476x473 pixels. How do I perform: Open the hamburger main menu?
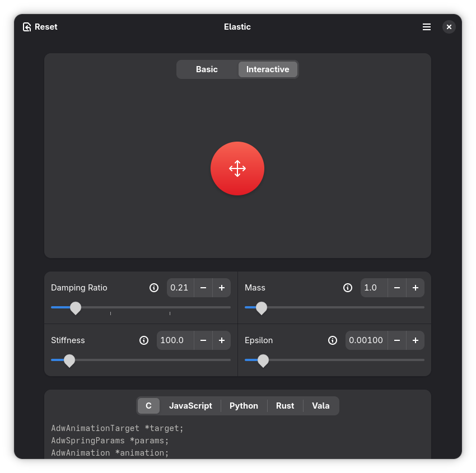(427, 27)
